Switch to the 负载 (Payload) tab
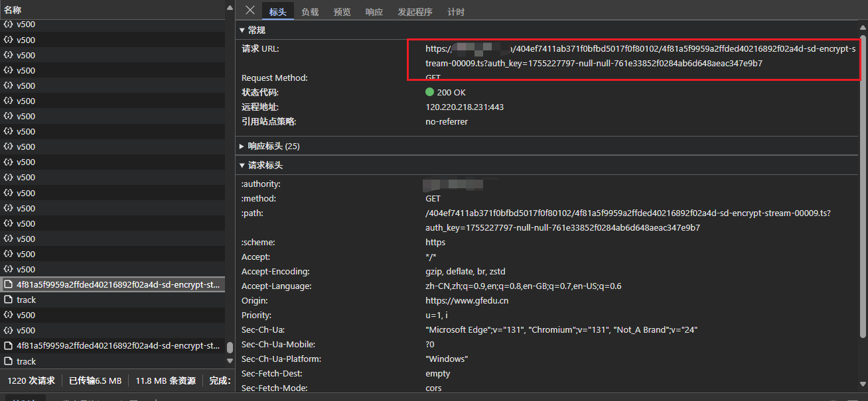This screenshot has width=868, height=401. pyautogui.click(x=310, y=11)
